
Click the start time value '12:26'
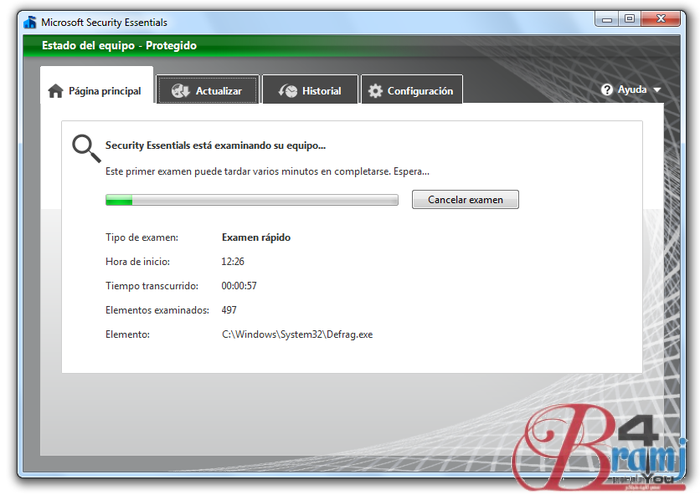point(233,262)
